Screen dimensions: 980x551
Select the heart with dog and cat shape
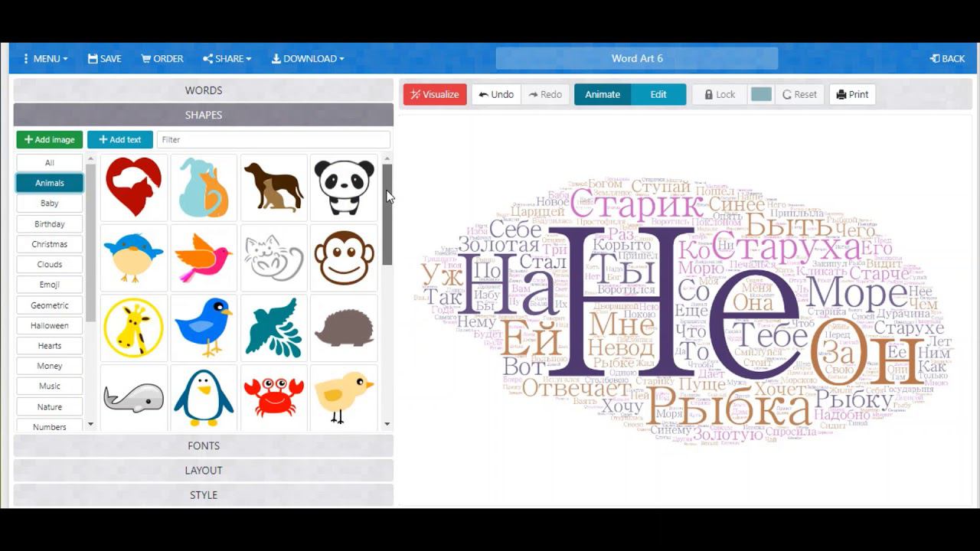134,187
